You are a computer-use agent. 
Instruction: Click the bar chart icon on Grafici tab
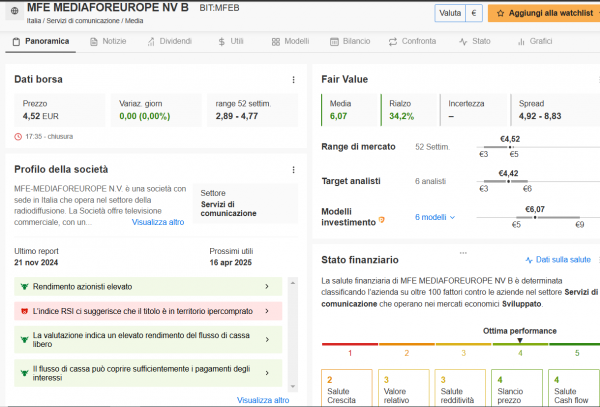tap(521, 42)
